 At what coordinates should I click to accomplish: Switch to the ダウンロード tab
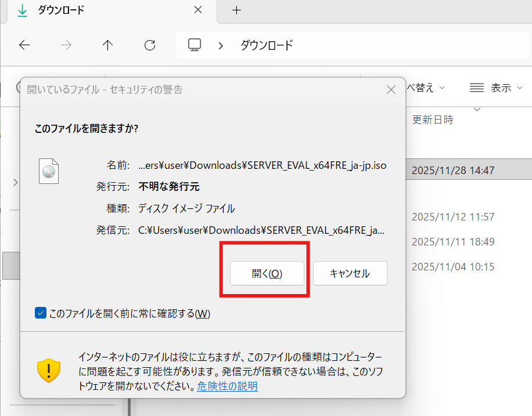112,10
